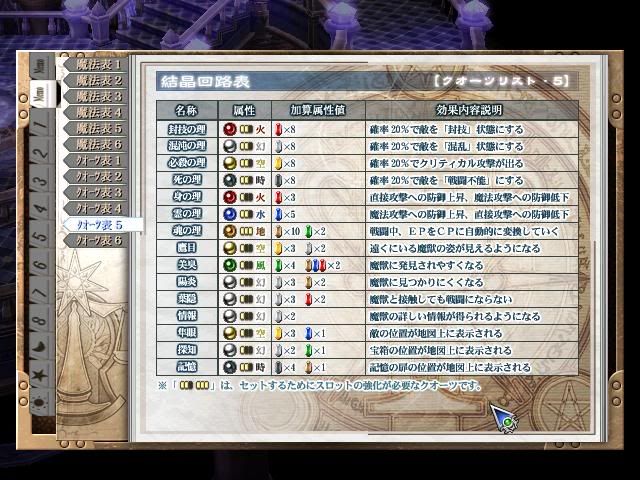Click the top Menu bookmark tab
The height and width of the screenshot is (480, 640).
pyautogui.click(x=40, y=66)
